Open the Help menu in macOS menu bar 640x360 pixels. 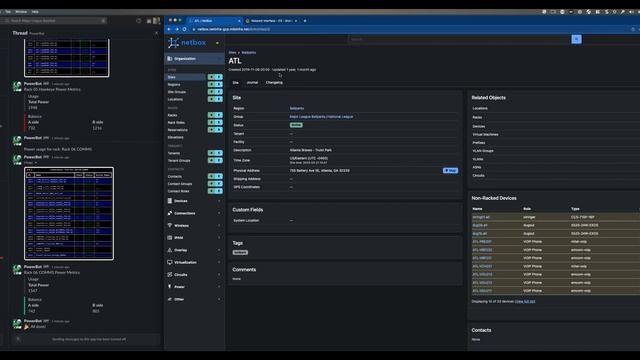click(x=35, y=12)
